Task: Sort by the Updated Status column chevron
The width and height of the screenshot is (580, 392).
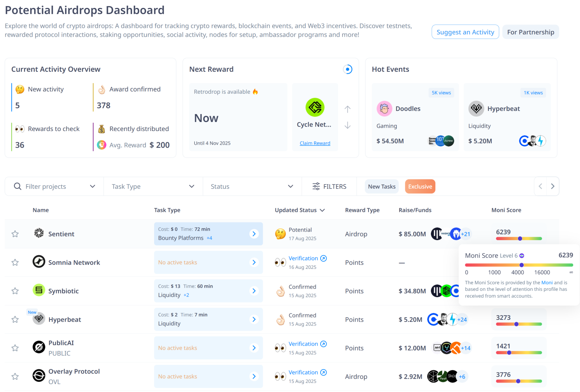Action: tap(322, 210)
